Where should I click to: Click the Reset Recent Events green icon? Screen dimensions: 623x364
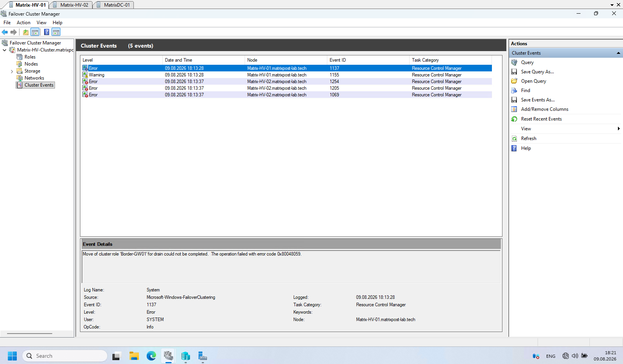tap(514, 119)
